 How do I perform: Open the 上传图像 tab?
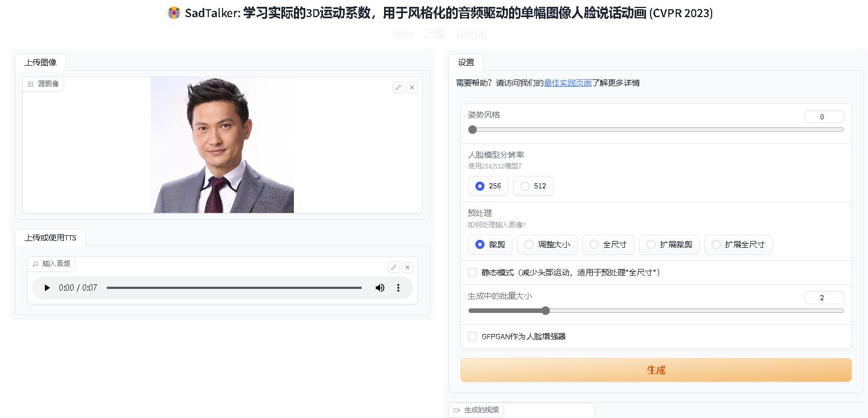(41, 62)
